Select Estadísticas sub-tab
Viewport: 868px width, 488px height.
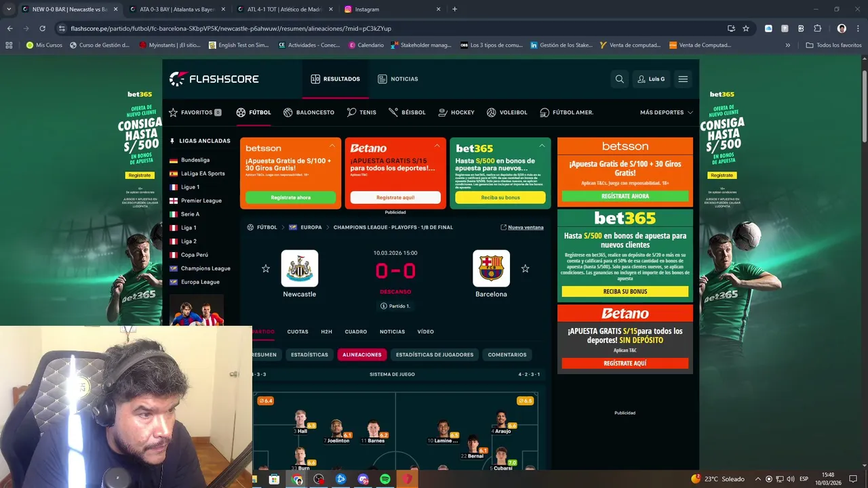[309, 354]
